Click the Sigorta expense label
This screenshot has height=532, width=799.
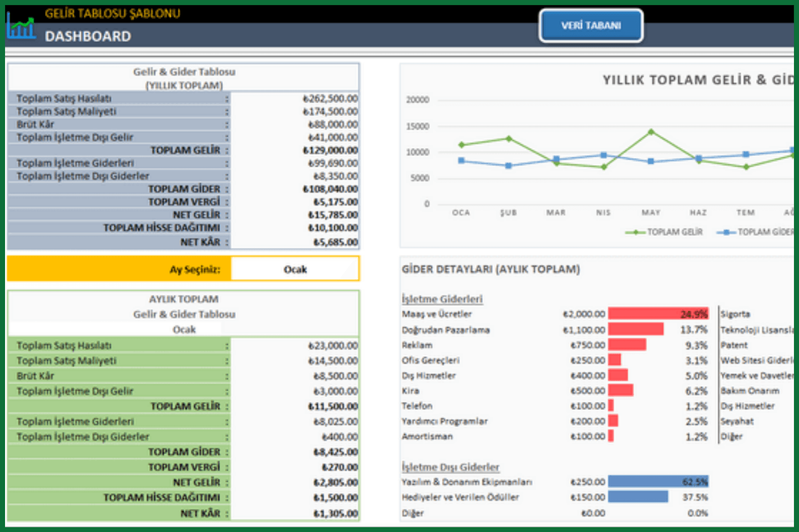tap(735, 314)
